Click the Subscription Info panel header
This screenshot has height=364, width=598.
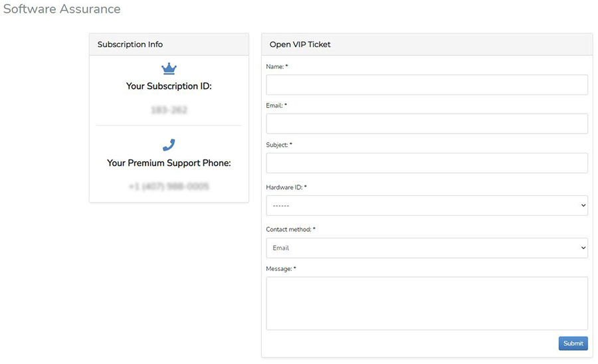(130, 45)
